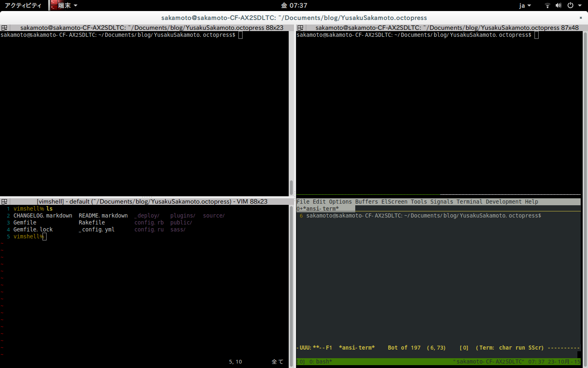Open Emacs Edit menu

[x=319, y=202]
